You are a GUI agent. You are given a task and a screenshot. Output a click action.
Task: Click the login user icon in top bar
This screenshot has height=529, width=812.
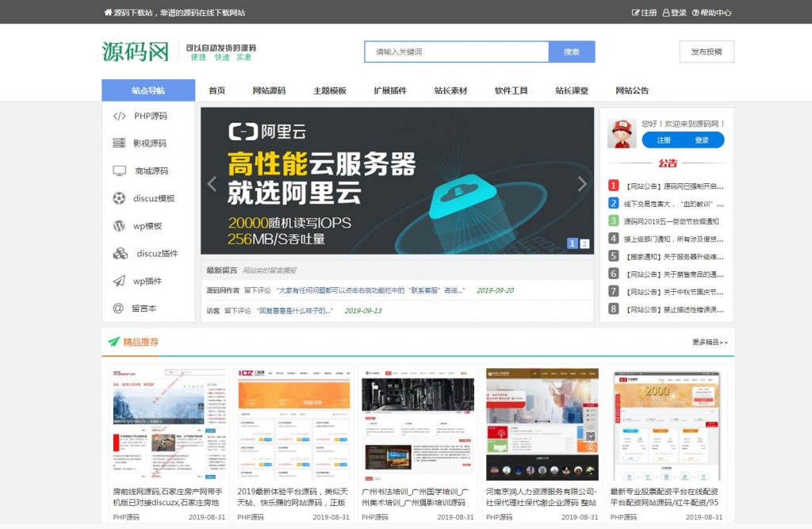666,13
